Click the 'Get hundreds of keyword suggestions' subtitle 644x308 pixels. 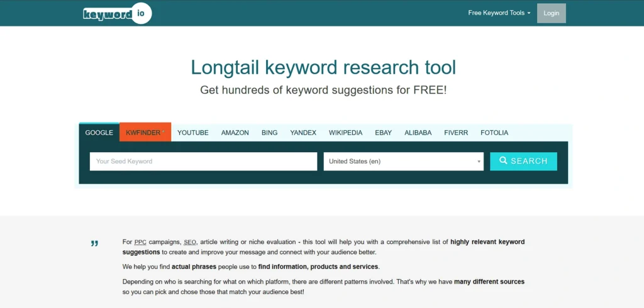[x=323, y=90]
